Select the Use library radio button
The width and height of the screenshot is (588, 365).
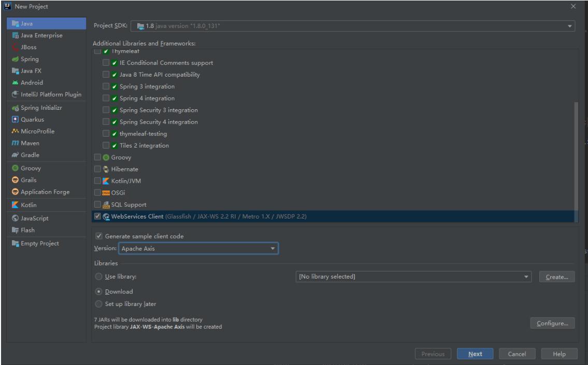coord(98,276)
